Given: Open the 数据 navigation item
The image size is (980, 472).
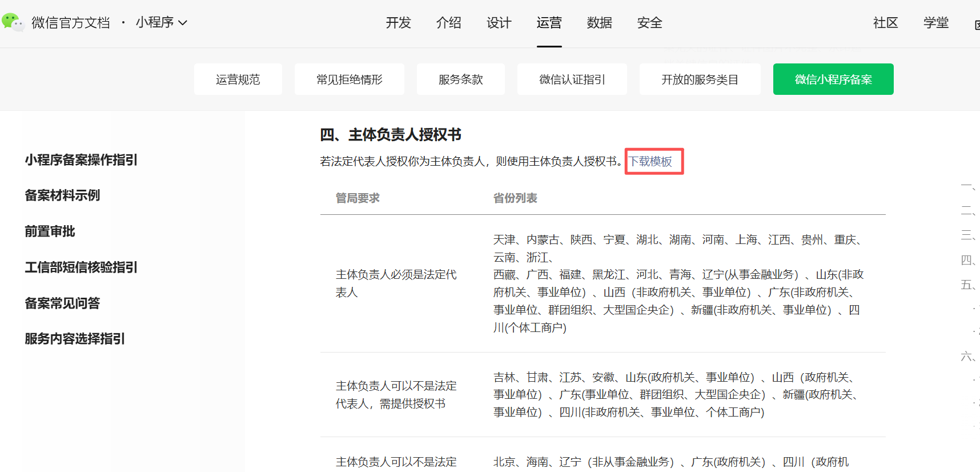Looking at the screenshot, I should [x=599, y=23].
